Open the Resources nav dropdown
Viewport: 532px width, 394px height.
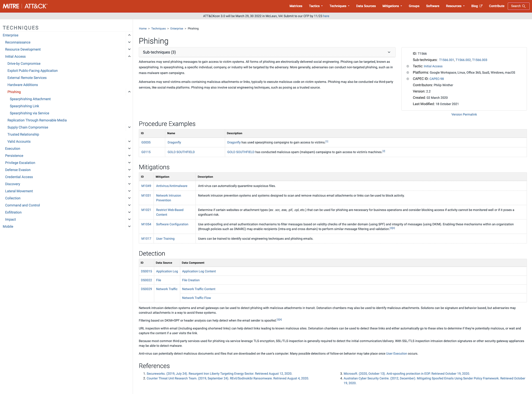455,6
